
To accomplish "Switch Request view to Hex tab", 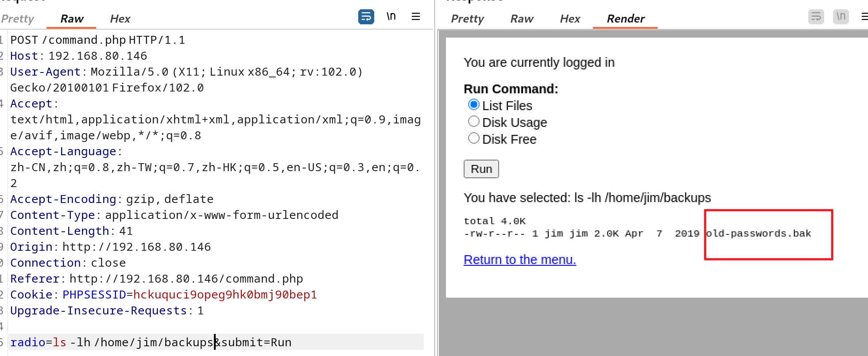I will coord(120,19).
